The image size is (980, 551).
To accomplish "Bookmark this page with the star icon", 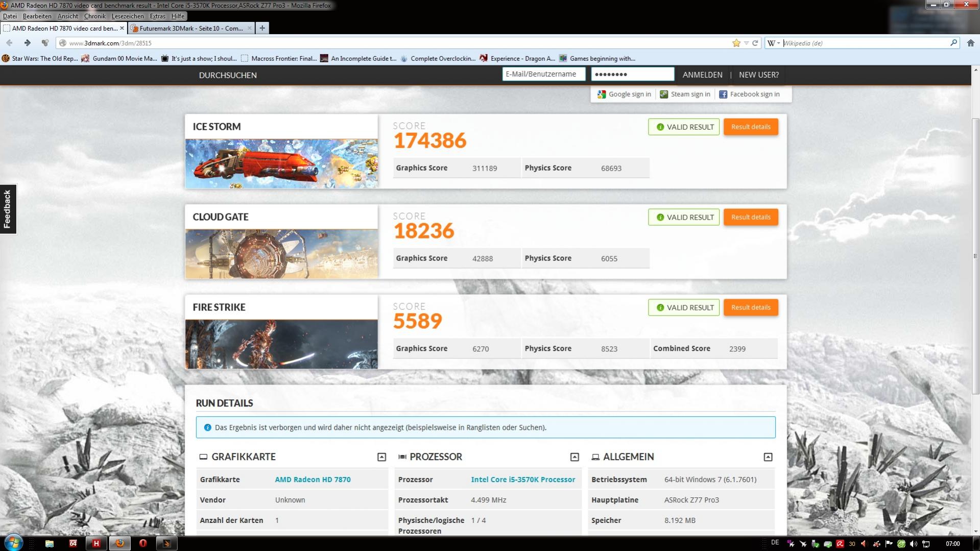I will coord(736,43).
